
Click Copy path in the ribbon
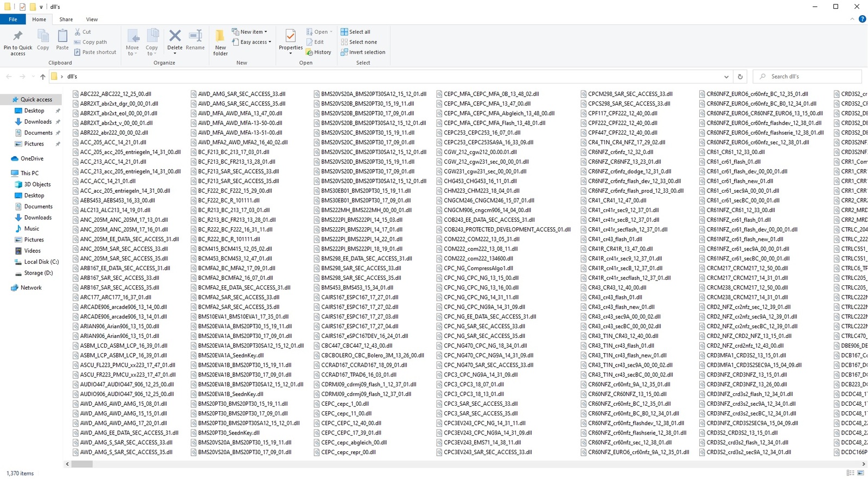tap(91, 42)
